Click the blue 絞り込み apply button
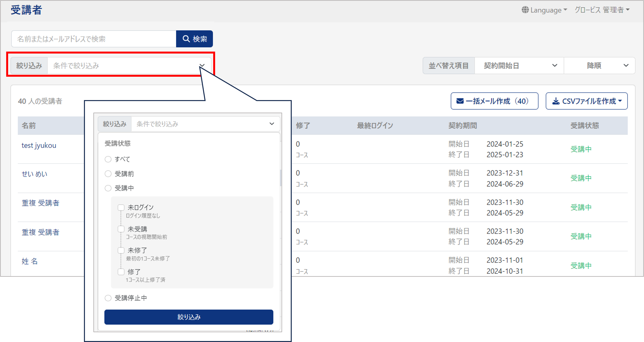This screenshot has height=342, width=644. click(x=189, y=317)
